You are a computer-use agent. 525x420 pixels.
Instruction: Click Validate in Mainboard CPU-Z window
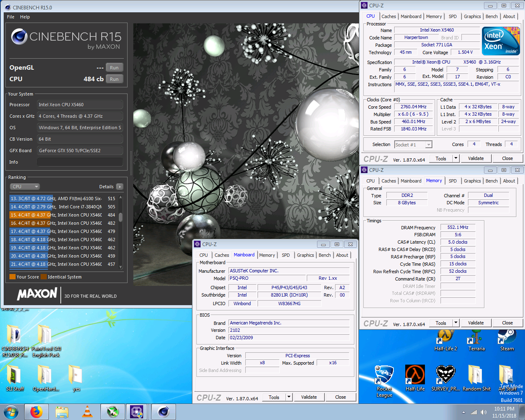click(x=309, y=397)
